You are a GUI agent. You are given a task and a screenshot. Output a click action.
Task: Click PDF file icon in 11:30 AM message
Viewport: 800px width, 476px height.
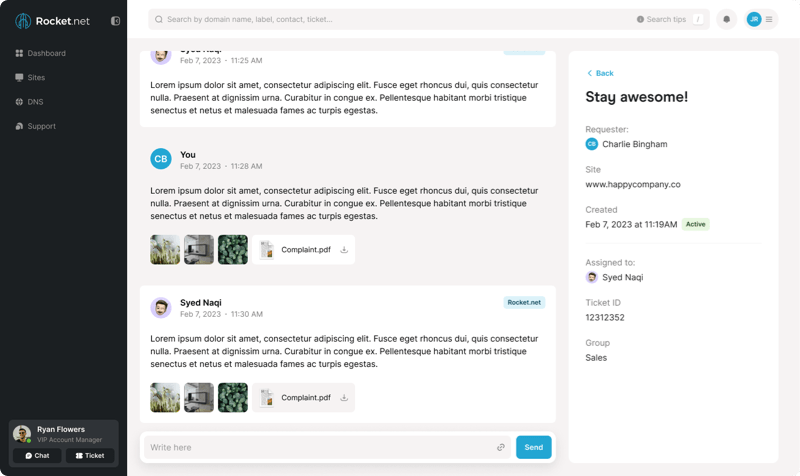[x=267, y=397]
